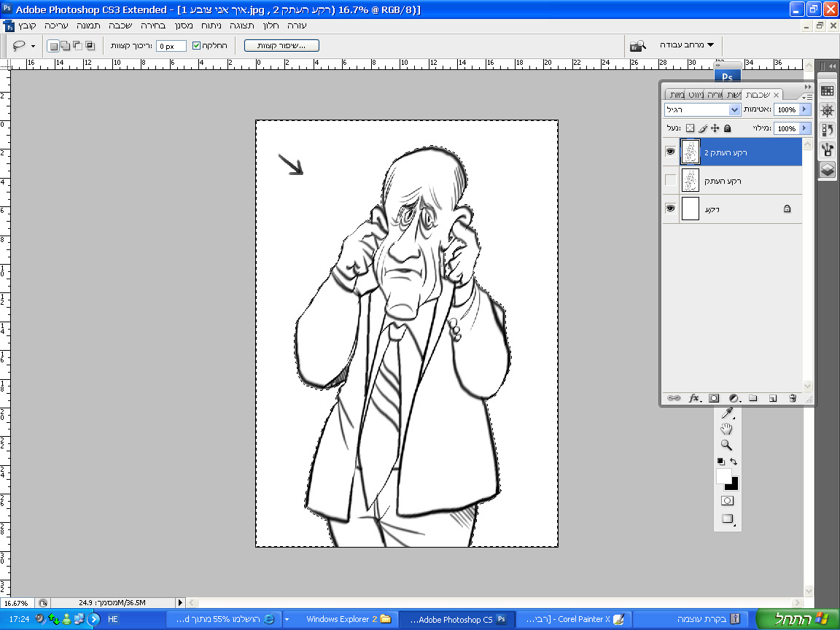Select the Zoom tool
Screen dimensions: 840x630
tap(726, 445)
